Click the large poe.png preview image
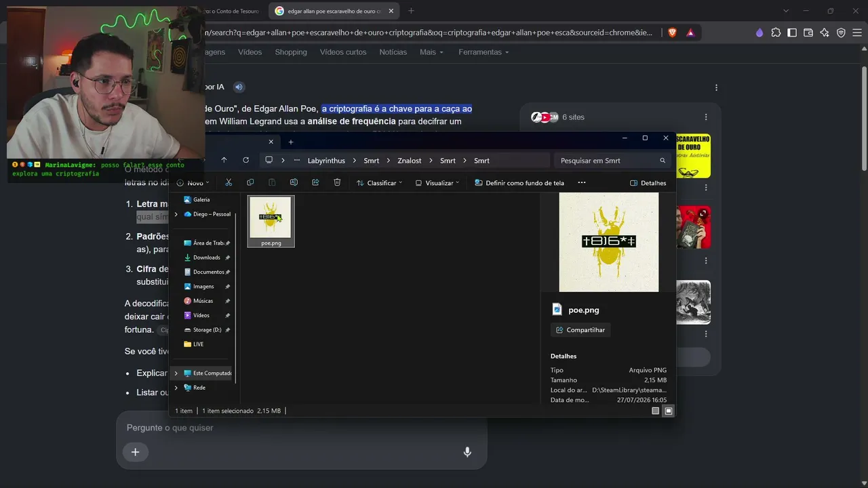Viewport: 868px width, 488px height. click(x=609, y=242)
